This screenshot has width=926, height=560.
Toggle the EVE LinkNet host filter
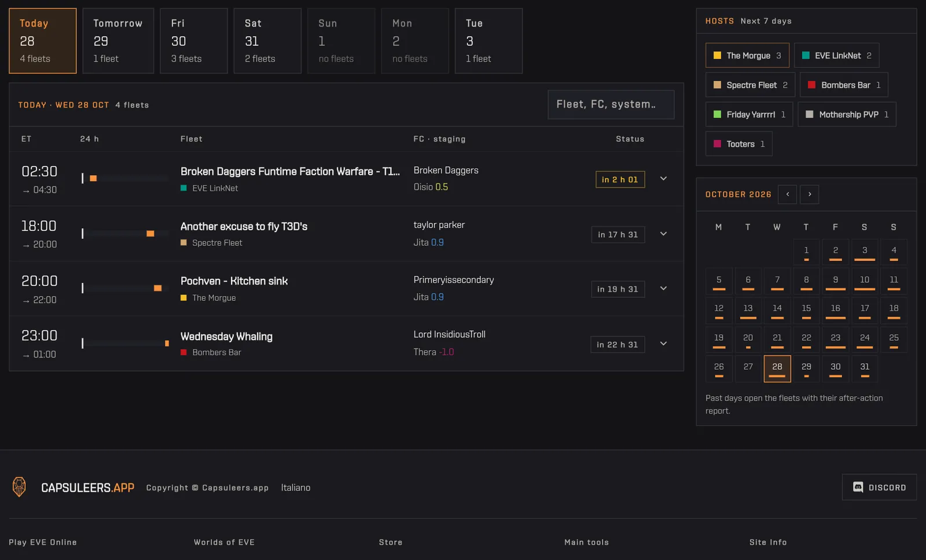tap(836, 56)
